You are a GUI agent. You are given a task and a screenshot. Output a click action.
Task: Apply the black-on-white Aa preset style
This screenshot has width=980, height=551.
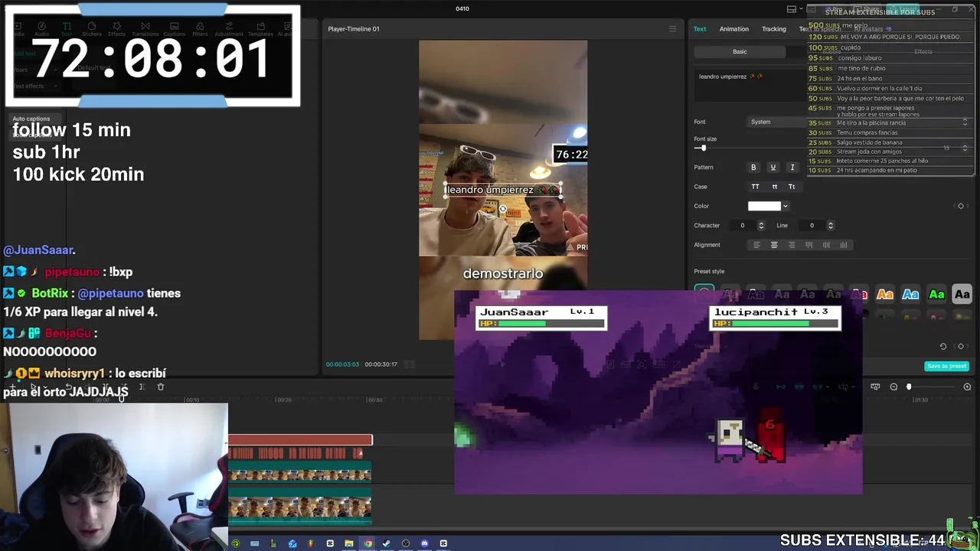coord(962,295)
